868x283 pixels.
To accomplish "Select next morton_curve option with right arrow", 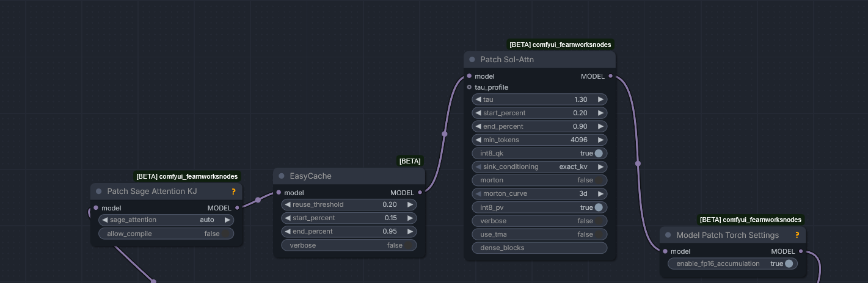I will tap(601, 193).
